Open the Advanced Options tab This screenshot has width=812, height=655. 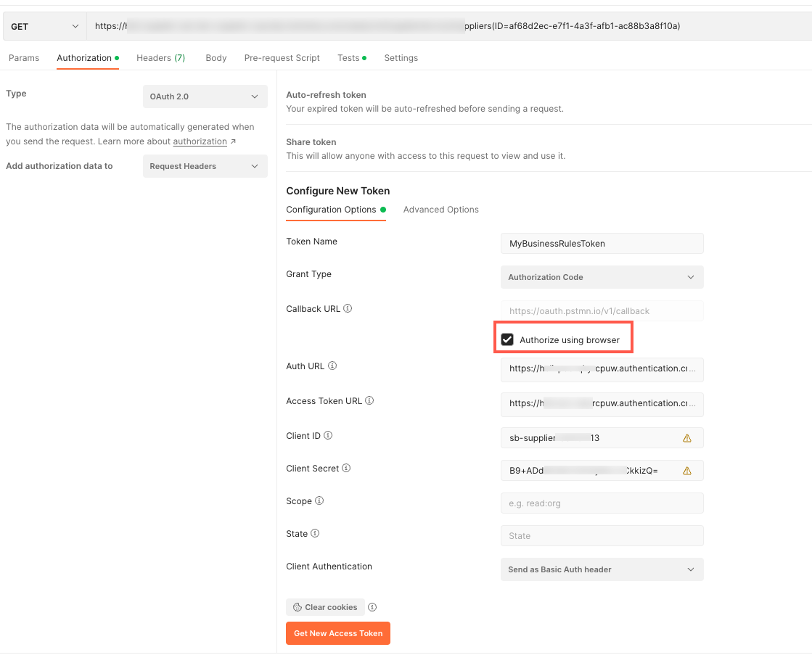coord(440,209)
